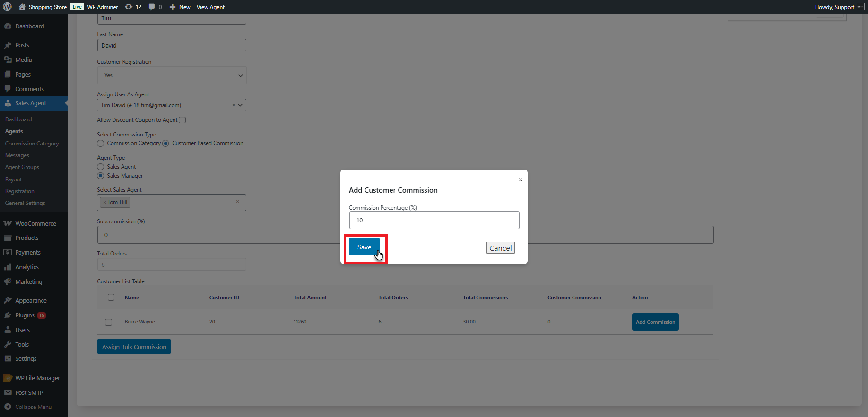This screenshot has width=868, height=417.
Task: Click the WordPress logo icon
Action: tap(8, 7)
